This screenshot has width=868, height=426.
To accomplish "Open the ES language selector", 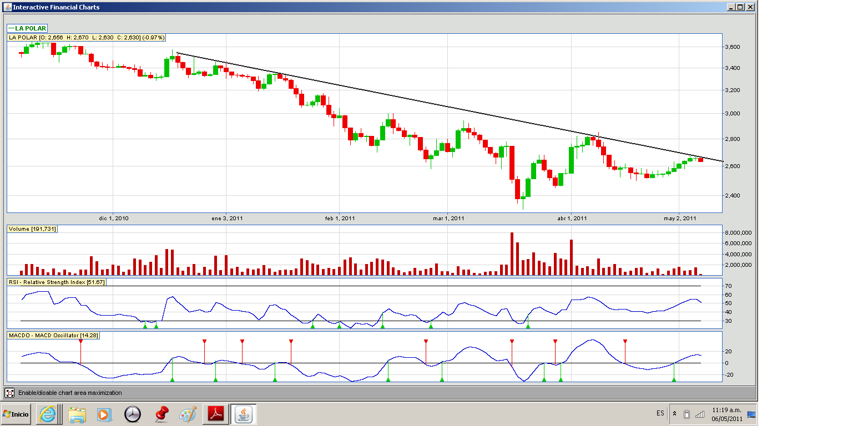I will point(660,414).
